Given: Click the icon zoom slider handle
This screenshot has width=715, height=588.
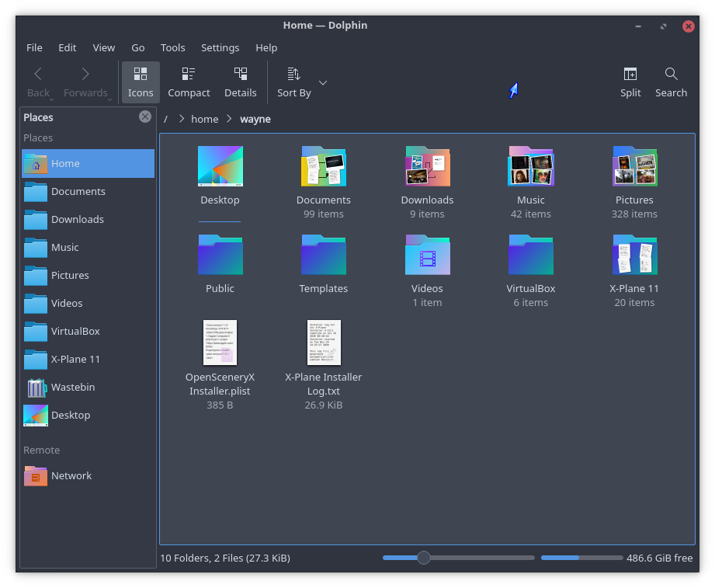Looking at the screenshot, I should 423,558.
